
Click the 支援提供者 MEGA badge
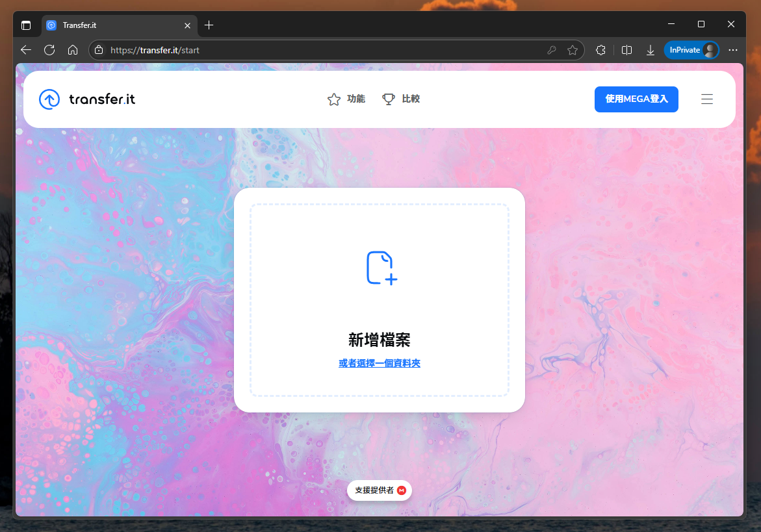[x=380, y=490]
